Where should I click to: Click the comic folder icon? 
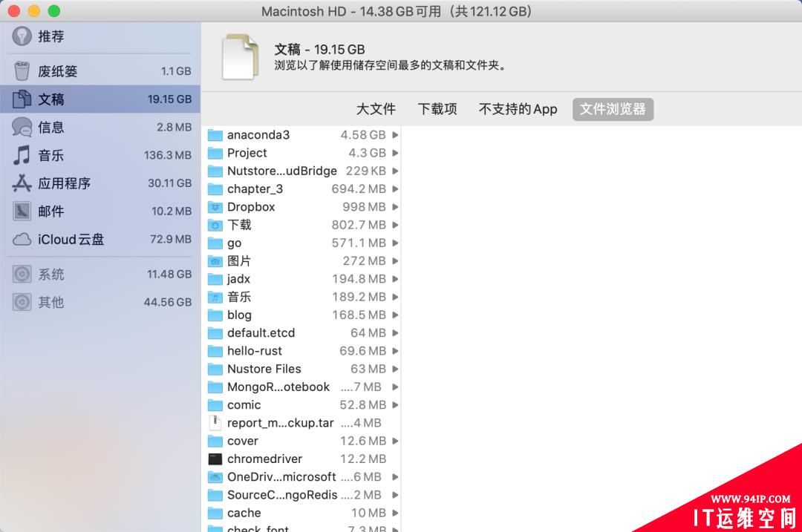(215, 405)
